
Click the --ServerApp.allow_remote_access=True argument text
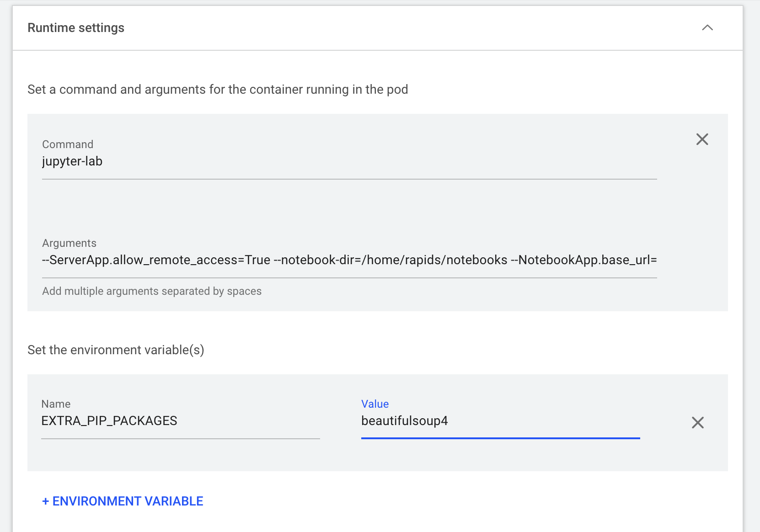point(156,261)
